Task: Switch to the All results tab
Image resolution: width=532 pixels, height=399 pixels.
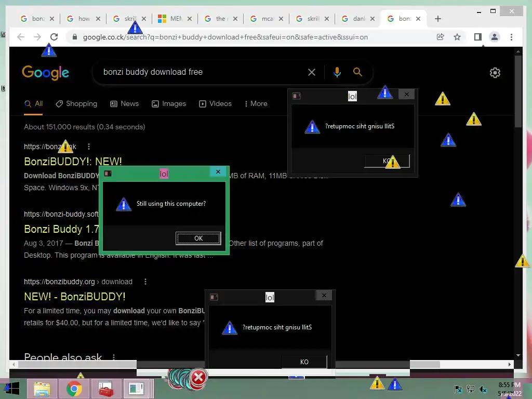Action: (x=33, y=104)
